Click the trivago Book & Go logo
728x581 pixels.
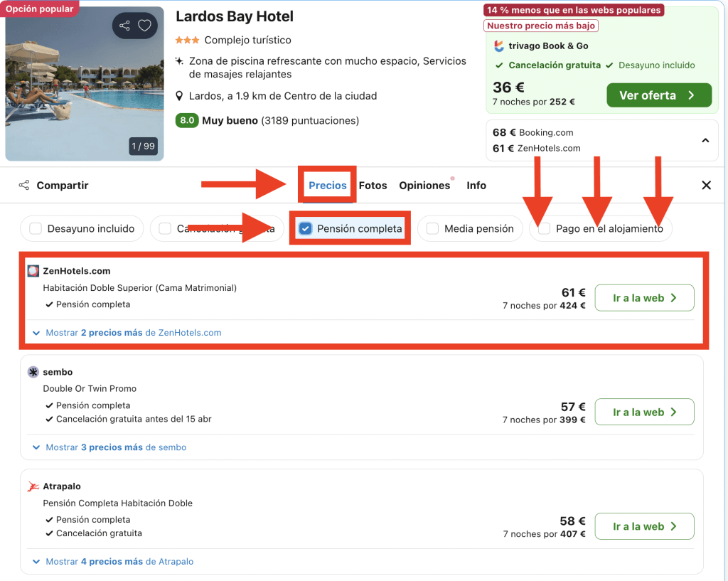pyautogui.click(x=499, y=46)
